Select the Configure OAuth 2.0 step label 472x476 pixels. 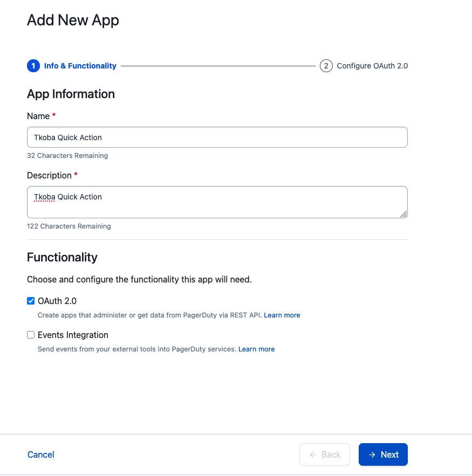point(372,65)
